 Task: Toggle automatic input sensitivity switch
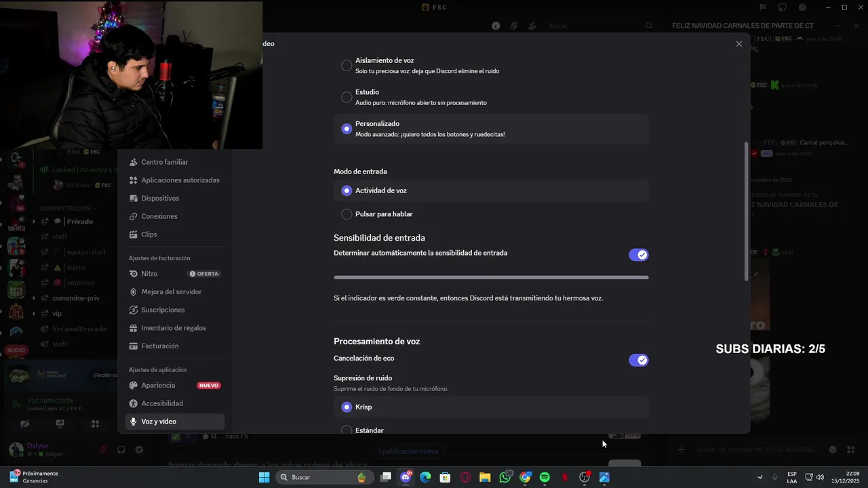(639, 255)
